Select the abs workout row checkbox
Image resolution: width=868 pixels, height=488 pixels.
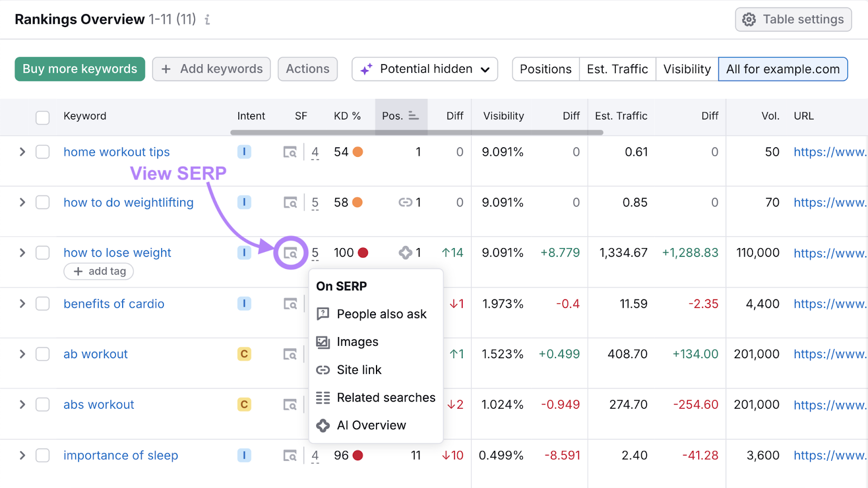[42, 404]
